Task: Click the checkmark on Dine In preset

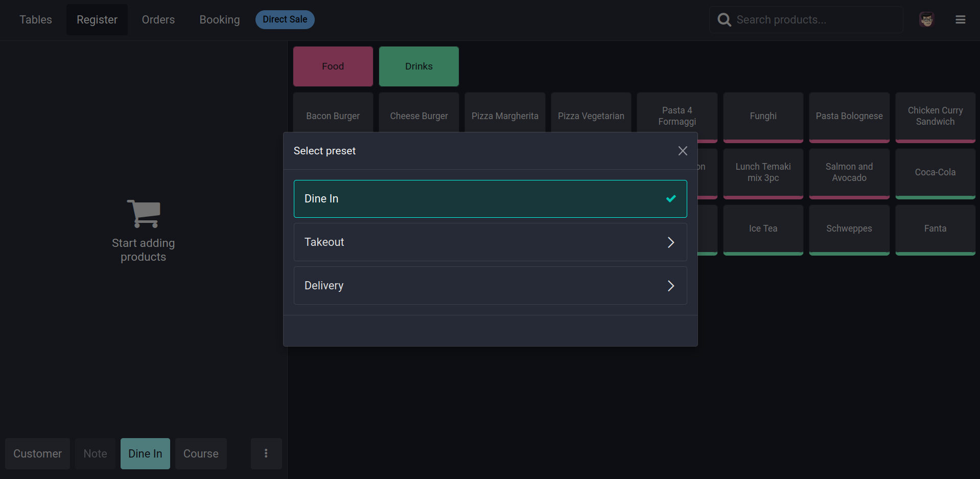Action: (671, 199)
